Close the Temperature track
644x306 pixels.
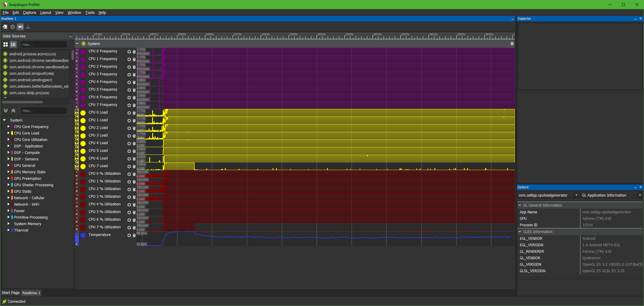pos(77,244)
